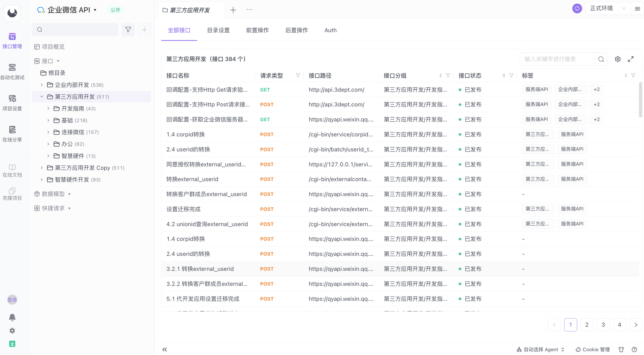Open a new tab with the plus icon
644x355 pixels.
[x=233, y=10]
